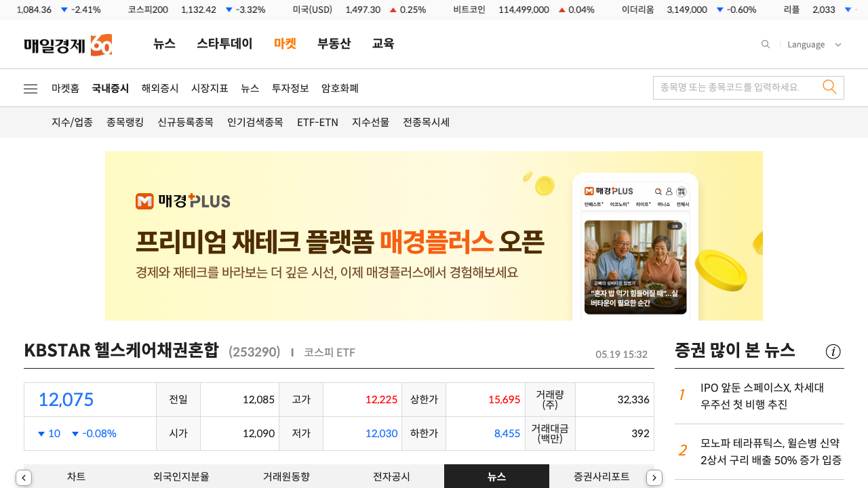Image resolution: width=868 pixels, height=488 pixels.
Task: Select 스타투데이 in the main navigation
Action: tap(224, 44)
